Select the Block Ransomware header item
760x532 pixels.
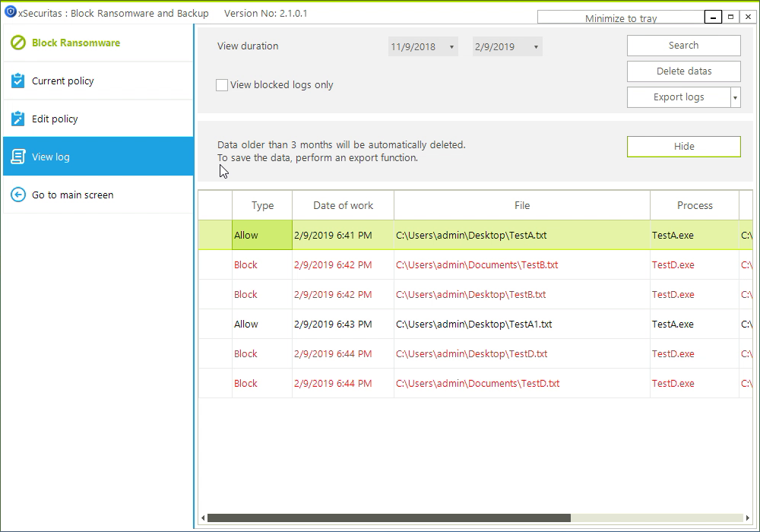98,43
